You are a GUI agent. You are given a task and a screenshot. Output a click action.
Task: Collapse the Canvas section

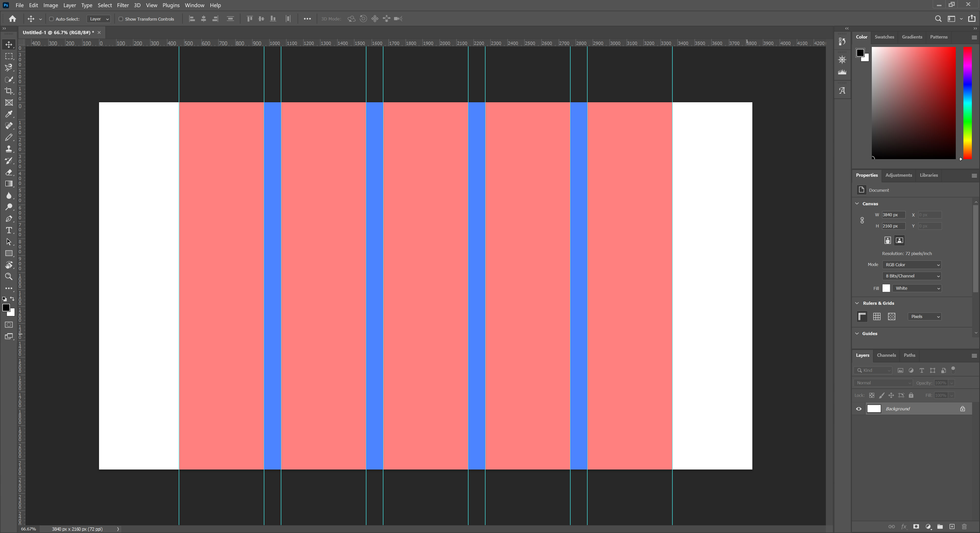[x=857, y=204]
